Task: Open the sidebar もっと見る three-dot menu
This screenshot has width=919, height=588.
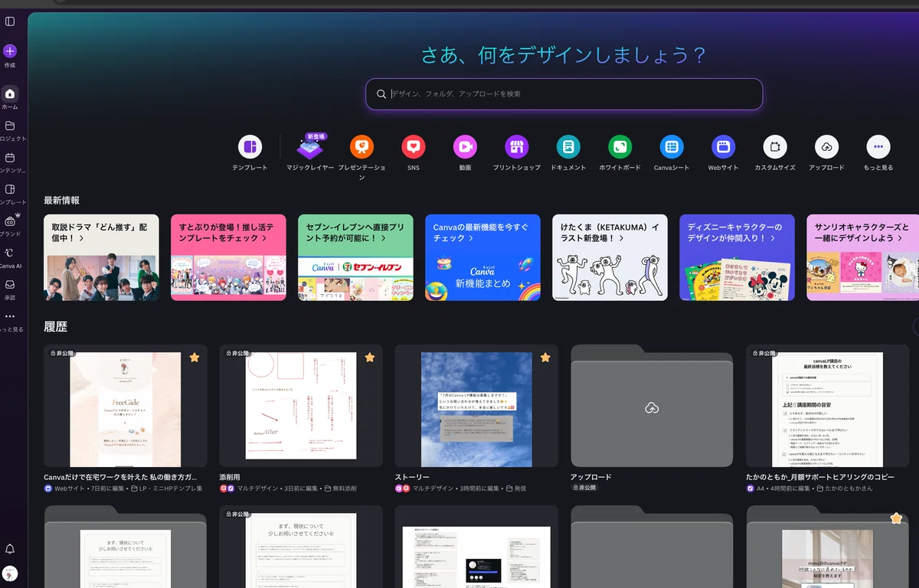Action: pyautogui.click(x=10, y=316)
